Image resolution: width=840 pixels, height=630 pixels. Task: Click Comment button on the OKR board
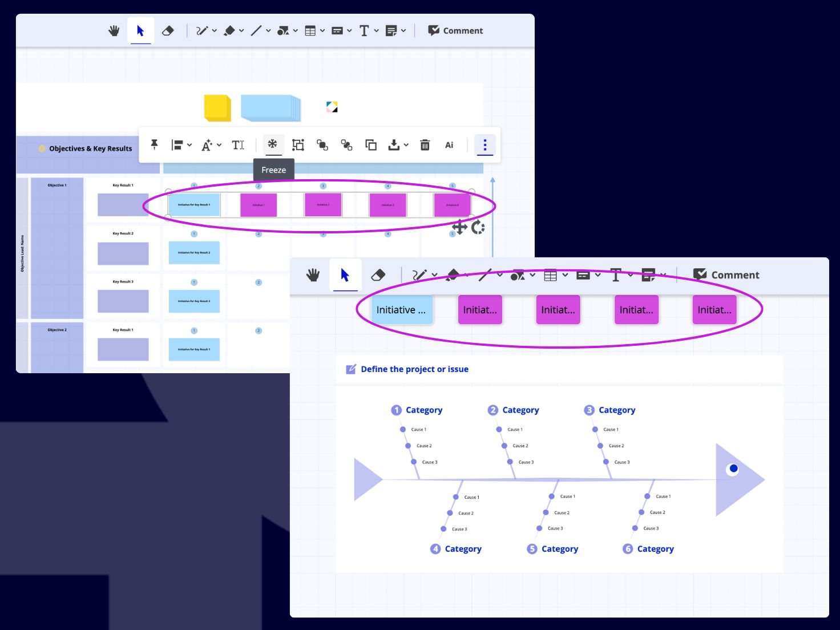[x=455, y=31]
